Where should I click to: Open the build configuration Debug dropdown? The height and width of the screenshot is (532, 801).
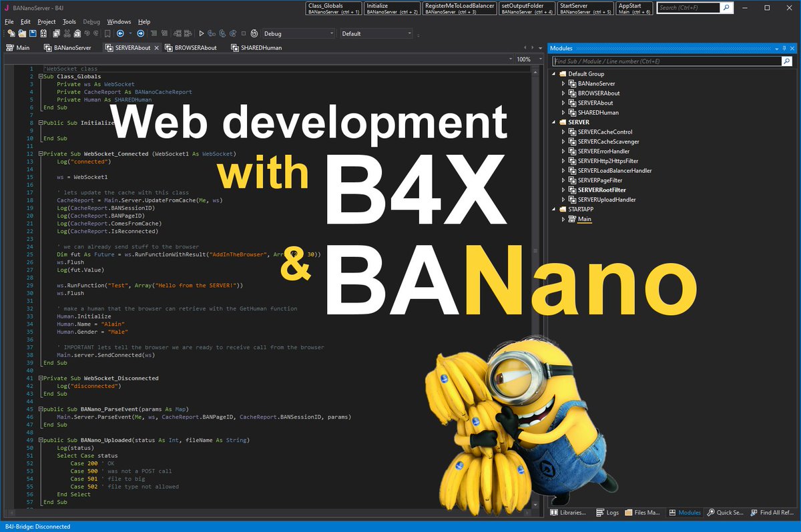point(298,33)
